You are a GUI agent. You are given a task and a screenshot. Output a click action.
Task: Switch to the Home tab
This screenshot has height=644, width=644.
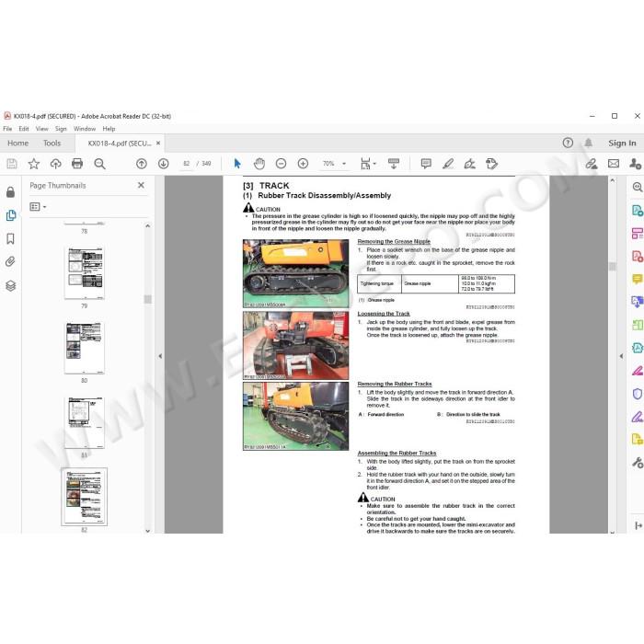[x=18, y=144]
